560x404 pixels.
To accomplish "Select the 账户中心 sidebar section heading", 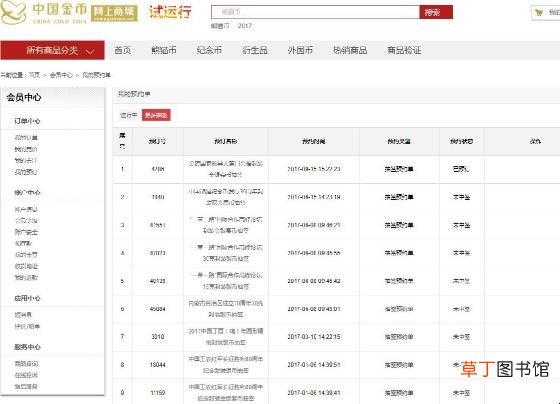I will [28, 193].
